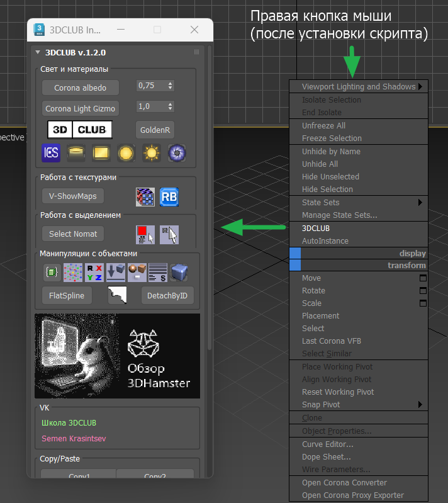This screenshot has height=503, width=448.
Task: Collapse the 3DCLUB v.1.2.0 rollout
Action: 38,52
